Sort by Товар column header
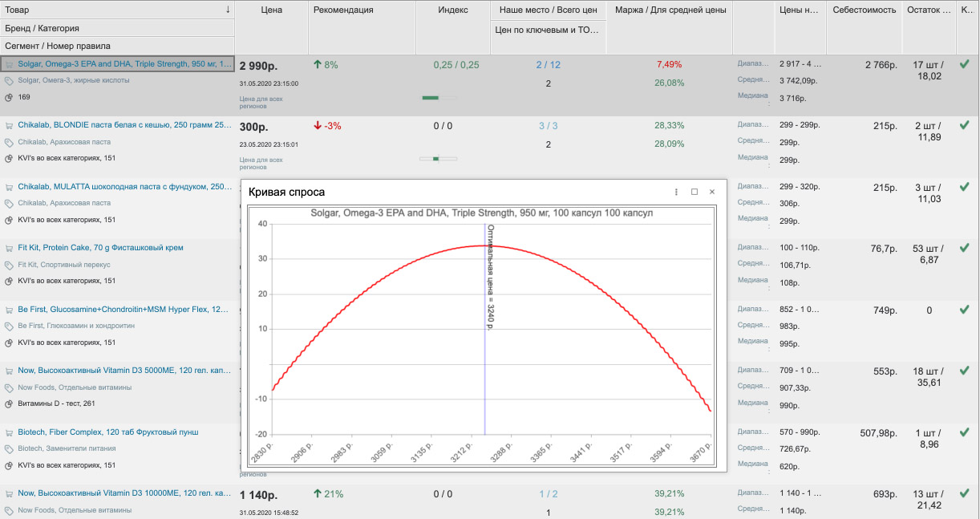The height and width of the screenshot is (519, 980). point(117,10)
